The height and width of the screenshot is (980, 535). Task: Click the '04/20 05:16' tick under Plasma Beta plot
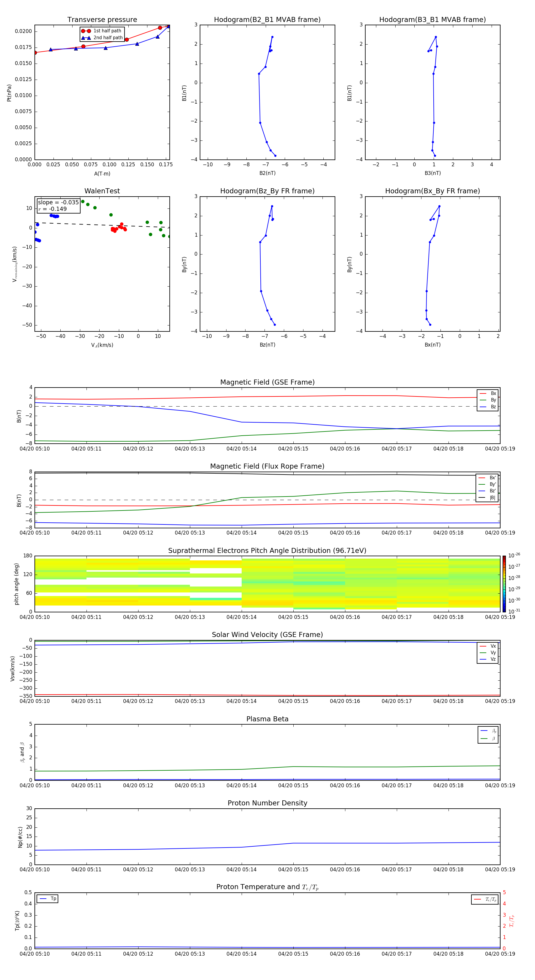345,785
